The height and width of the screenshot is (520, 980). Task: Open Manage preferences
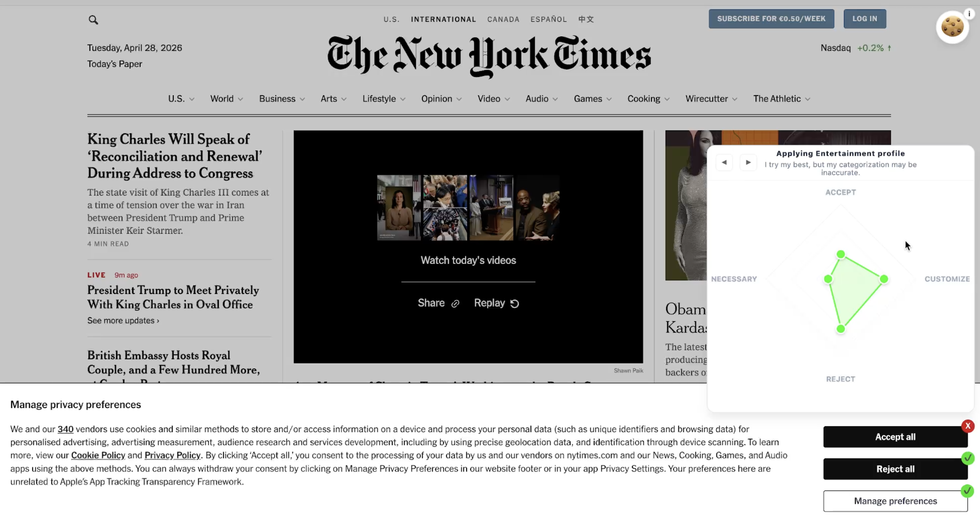(895, 501)
